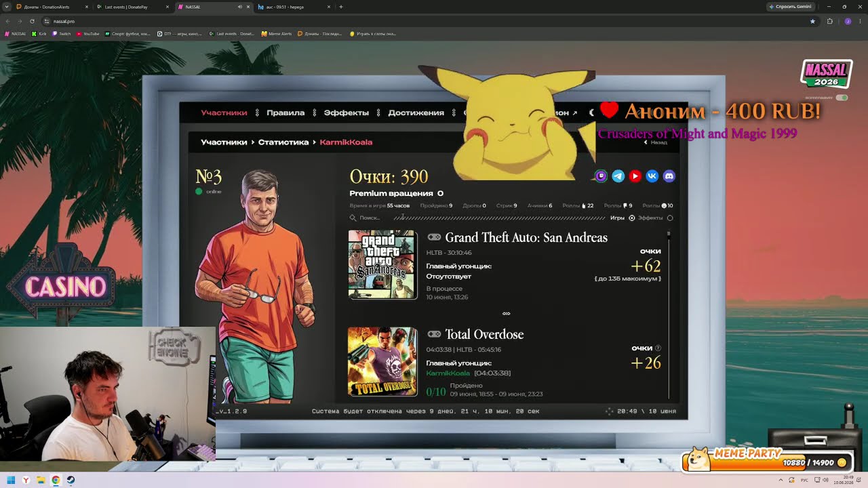
Task: Open the Windows Start menu
Action: click(11, 481)
